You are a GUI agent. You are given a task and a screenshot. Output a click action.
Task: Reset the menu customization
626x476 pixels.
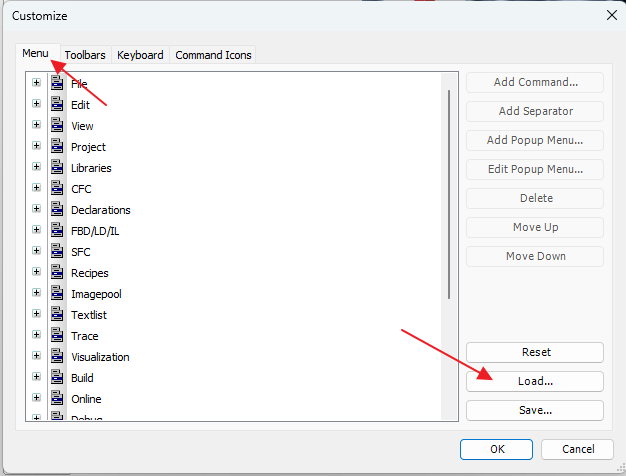point(535,352)
